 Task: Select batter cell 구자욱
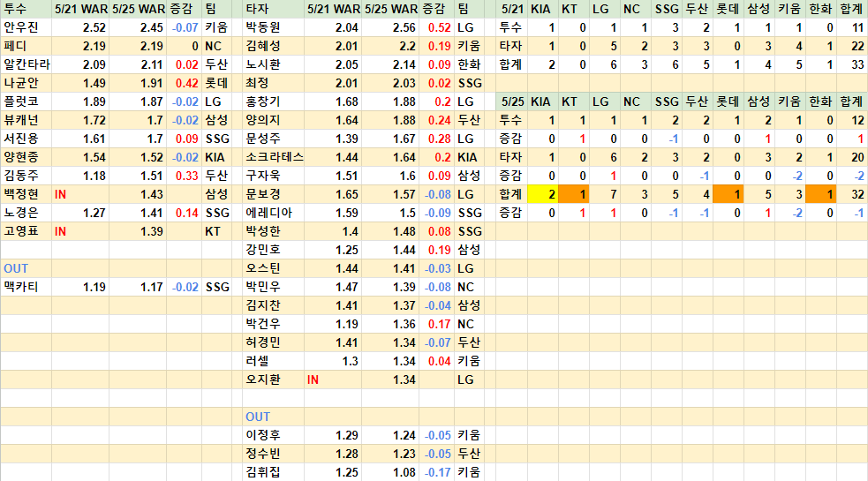(274, 176)
